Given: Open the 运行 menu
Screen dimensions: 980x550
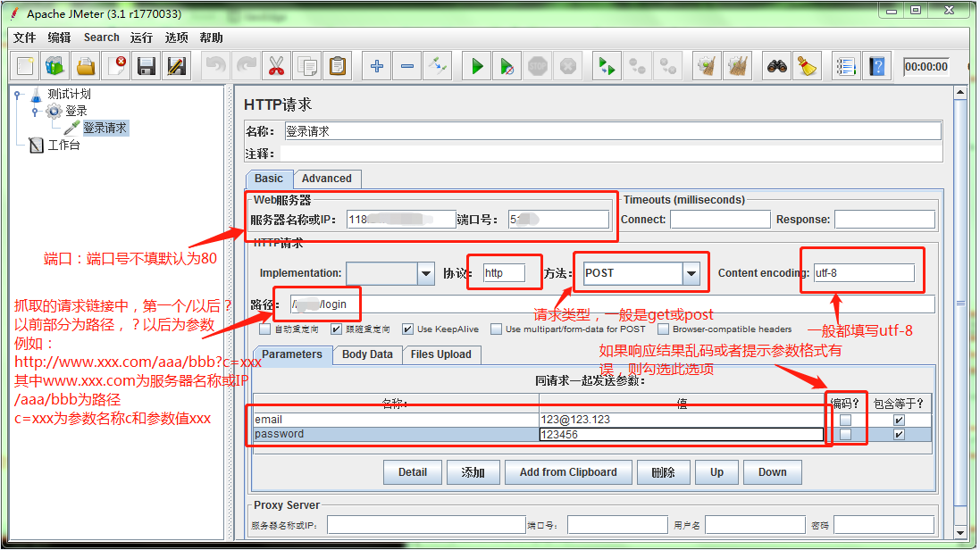Looking at the screenshot, I should (141, 37).
